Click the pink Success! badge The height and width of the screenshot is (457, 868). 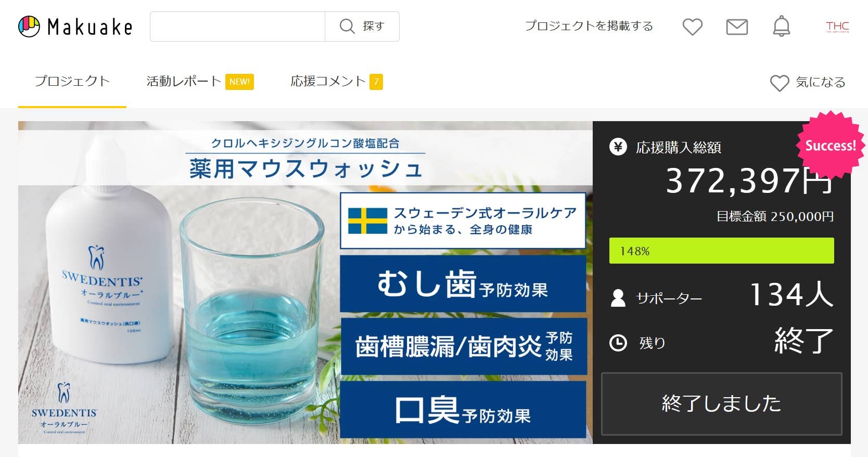coord(830,145)
